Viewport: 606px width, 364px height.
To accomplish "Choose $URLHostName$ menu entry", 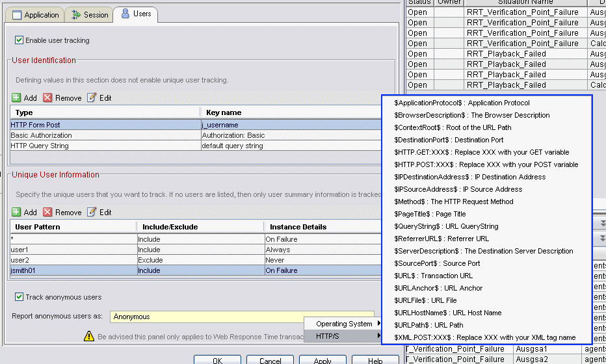I will pyautogui.click(x=487, y=313).
